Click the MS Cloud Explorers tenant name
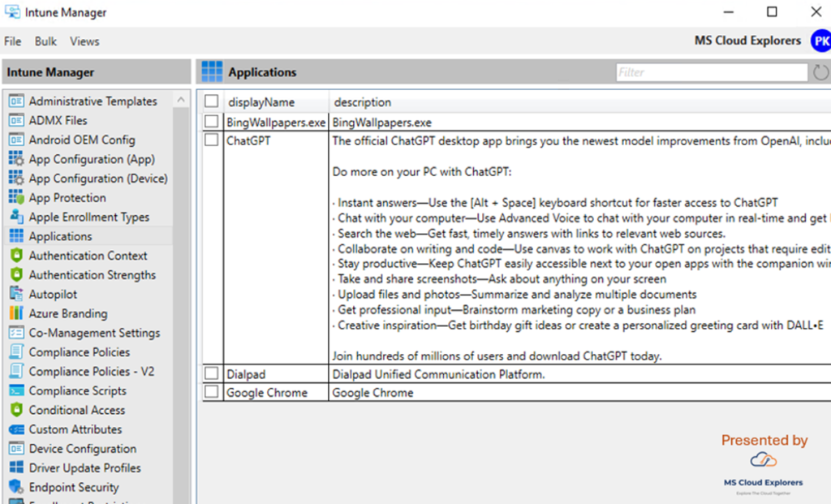This screenshot has height=504, width=831. click(x=747, y=41)
